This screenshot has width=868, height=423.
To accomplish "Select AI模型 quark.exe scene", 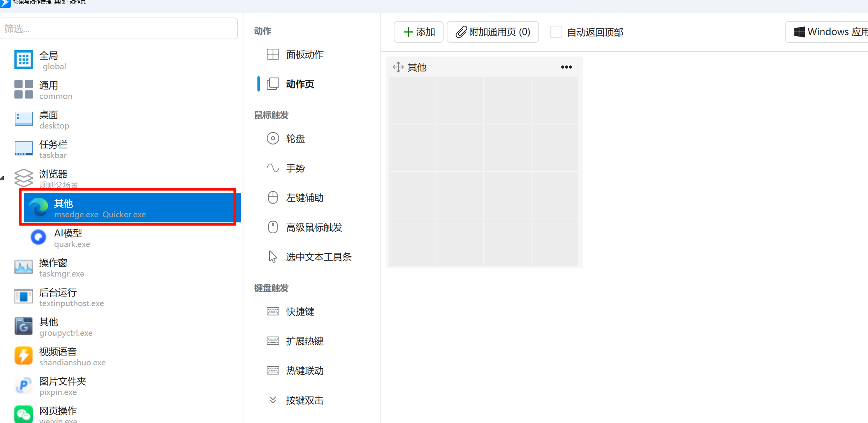I will [x=129, y=238].
